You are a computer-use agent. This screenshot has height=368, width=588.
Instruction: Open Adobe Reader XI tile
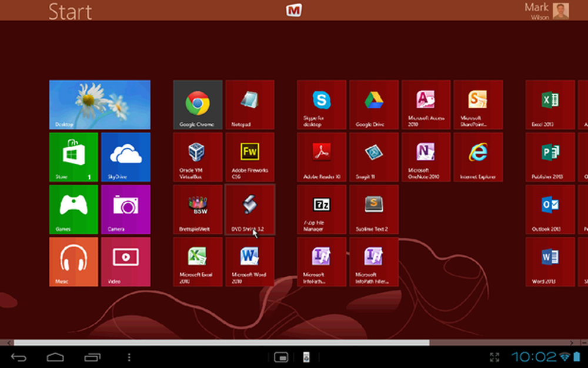click(x=322, y=157)
